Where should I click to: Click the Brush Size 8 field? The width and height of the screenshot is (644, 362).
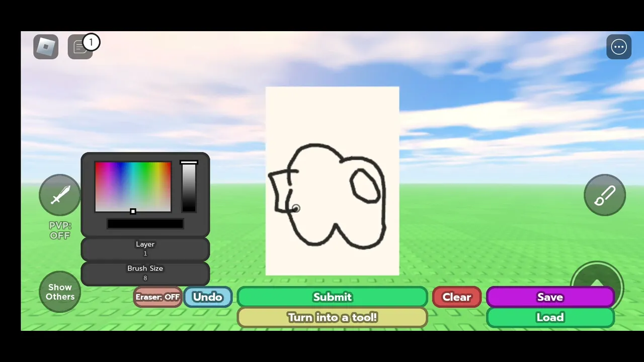tap(145, 273)
